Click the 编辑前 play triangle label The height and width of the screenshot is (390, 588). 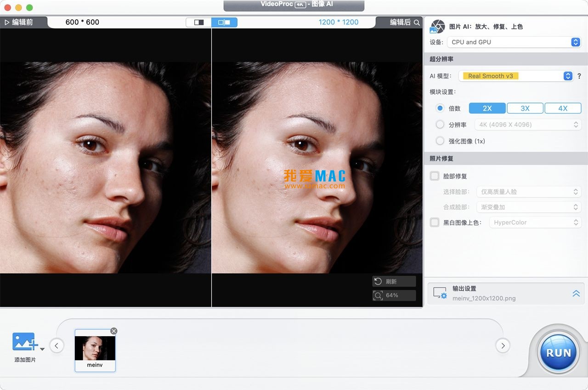click(19, 22)
